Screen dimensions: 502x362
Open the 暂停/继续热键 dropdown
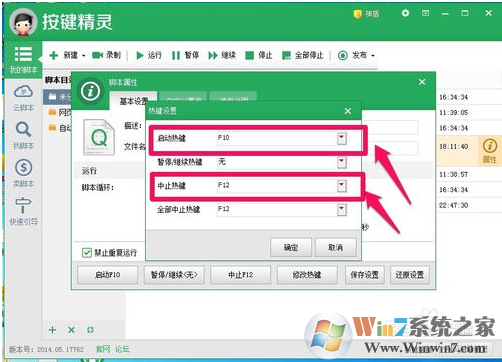(x=342, y=162)
